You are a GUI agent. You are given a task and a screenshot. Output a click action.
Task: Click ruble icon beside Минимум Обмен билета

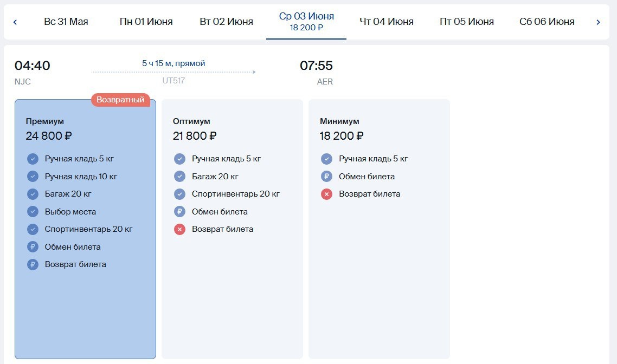pos(326,177)
